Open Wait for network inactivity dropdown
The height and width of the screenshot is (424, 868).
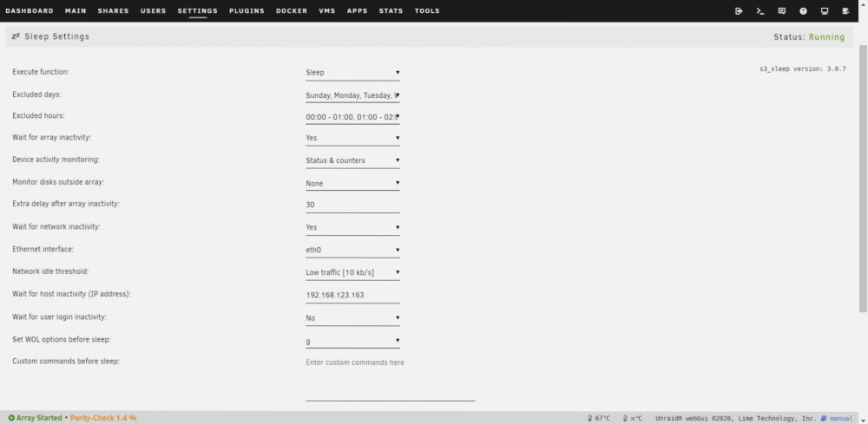click(x=352, y=227)
